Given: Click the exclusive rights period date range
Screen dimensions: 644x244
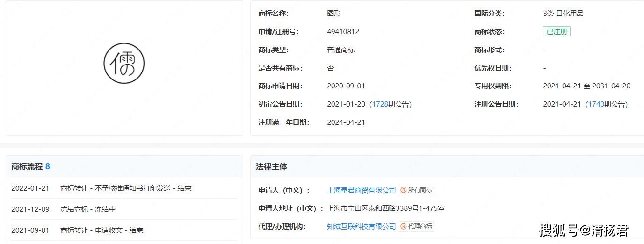Looking at the screenshot, I should (x=586, y=86).
